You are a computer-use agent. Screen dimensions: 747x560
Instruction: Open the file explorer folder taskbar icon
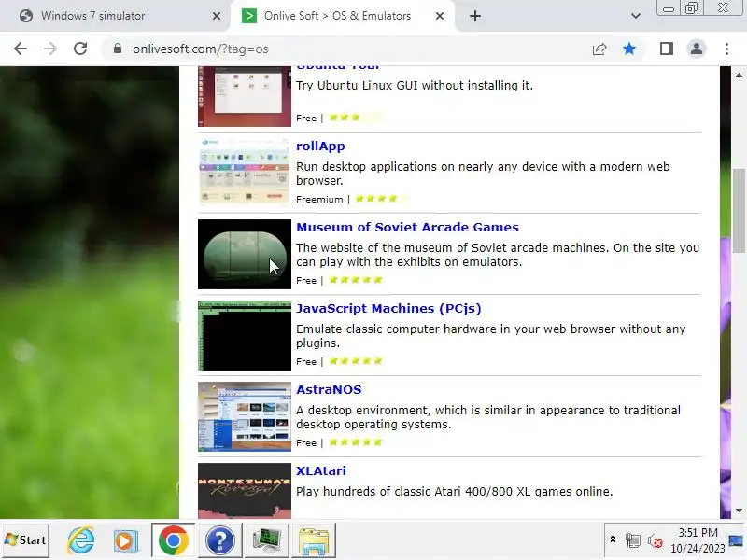(314, 540)
